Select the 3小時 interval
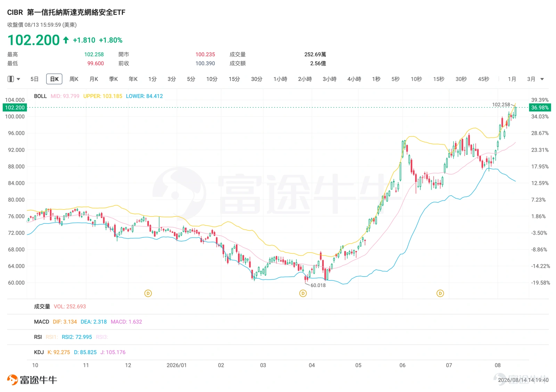Screen dimensions: 556x392 coord(330,79)
